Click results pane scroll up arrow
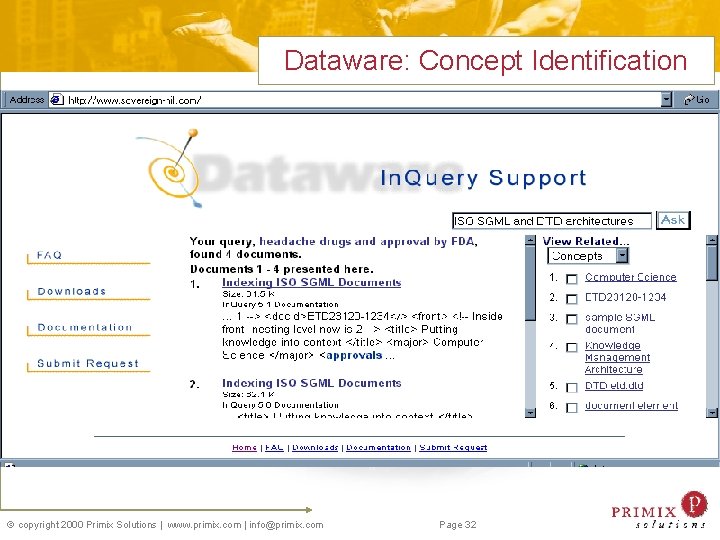 tap(530, 240)
